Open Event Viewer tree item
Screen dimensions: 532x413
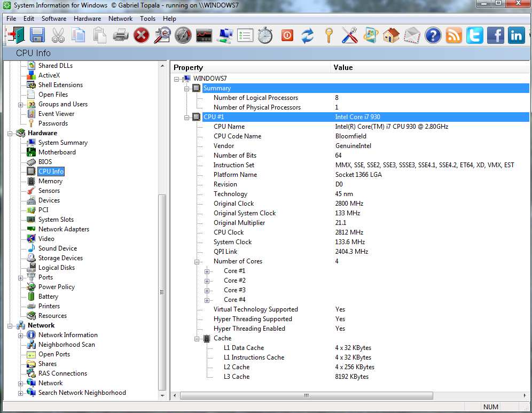[x=56, y=114]
